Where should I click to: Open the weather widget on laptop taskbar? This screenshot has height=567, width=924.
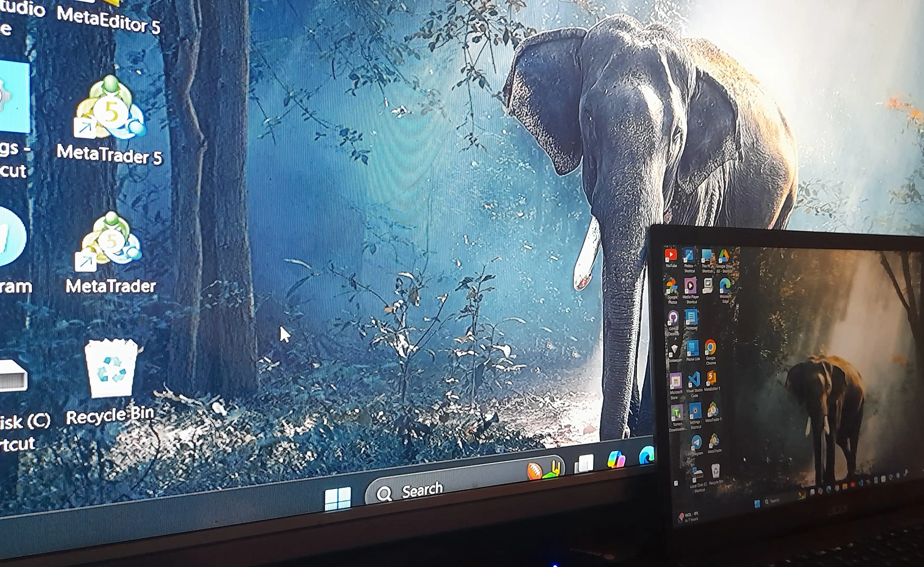tap(688, 517)
